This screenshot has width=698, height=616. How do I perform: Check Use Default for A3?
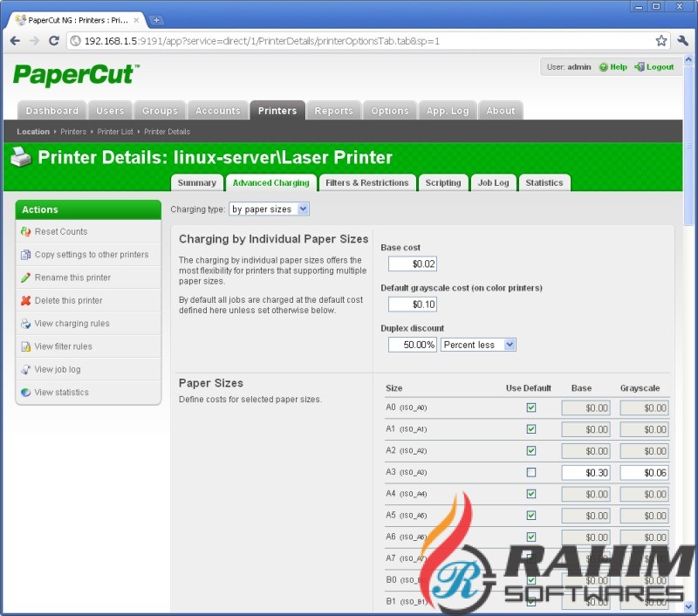tap(531, 472)
